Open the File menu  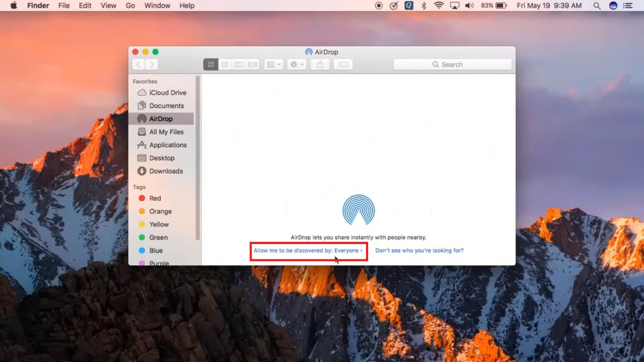(x=64, y=5)
